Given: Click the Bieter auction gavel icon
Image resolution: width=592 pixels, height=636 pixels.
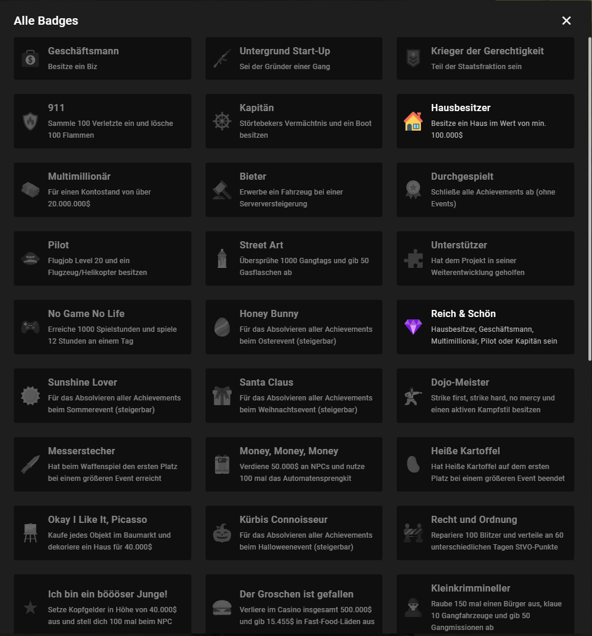Looking at the screenshot, I should tap(222, 190).
